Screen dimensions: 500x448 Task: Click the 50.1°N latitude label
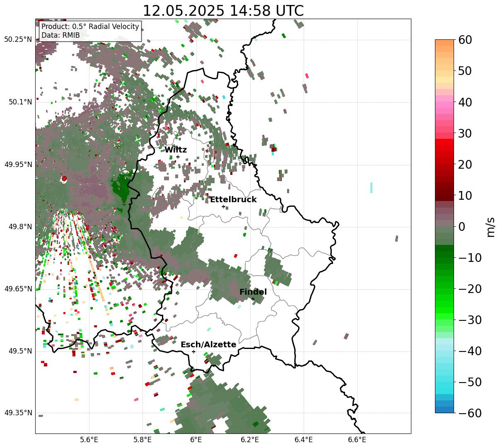(20, 102)
